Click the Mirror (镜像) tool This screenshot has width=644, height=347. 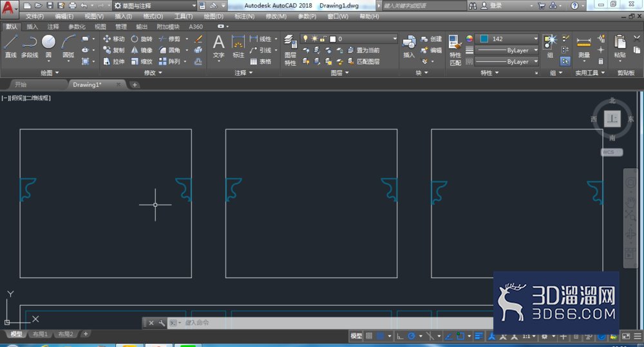(x=142, y=50)
